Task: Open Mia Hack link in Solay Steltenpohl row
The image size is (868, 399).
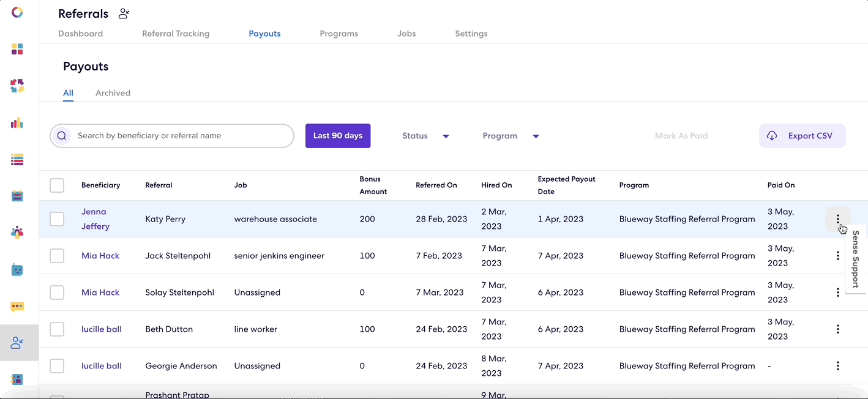Action: (100, 293)
